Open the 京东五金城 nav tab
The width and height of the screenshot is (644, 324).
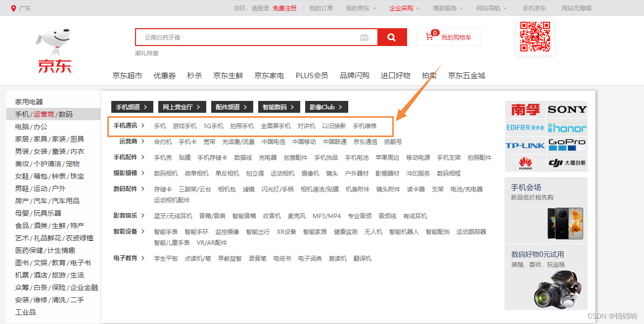point(466,76)
